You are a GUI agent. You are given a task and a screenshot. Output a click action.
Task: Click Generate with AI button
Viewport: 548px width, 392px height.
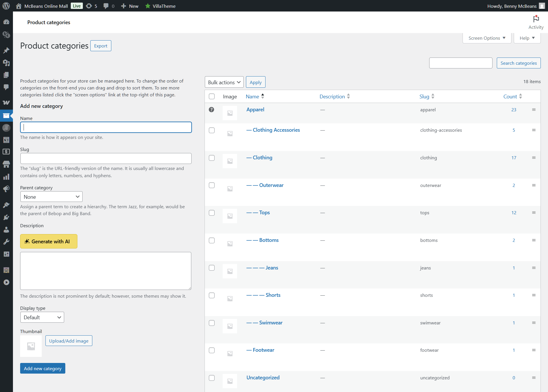coord(49,241)
